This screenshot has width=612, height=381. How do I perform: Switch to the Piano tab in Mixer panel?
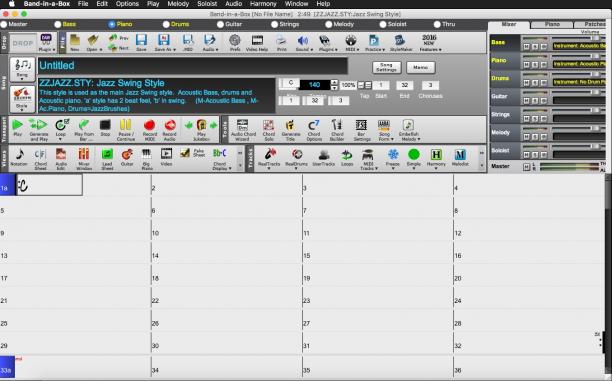coord(552,24)
